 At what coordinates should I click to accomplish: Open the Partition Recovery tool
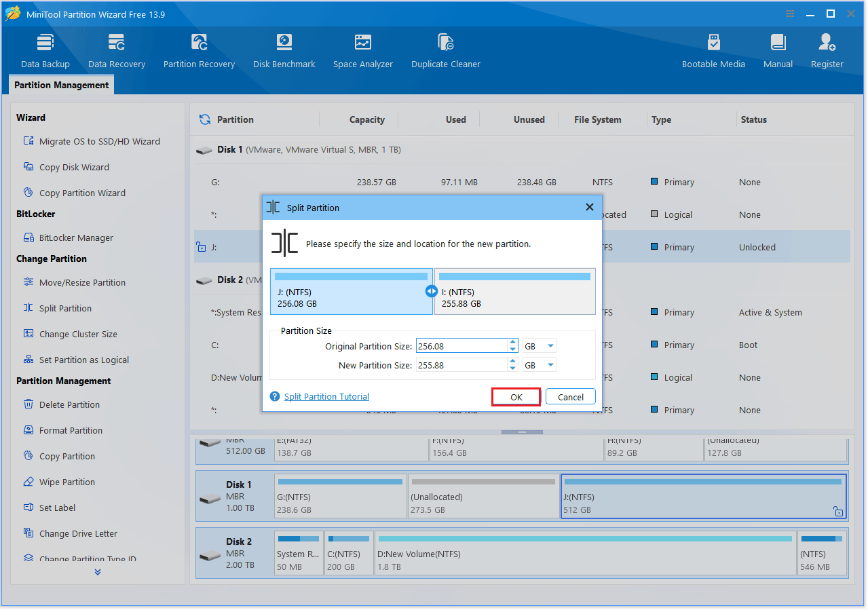click(199, 52)
